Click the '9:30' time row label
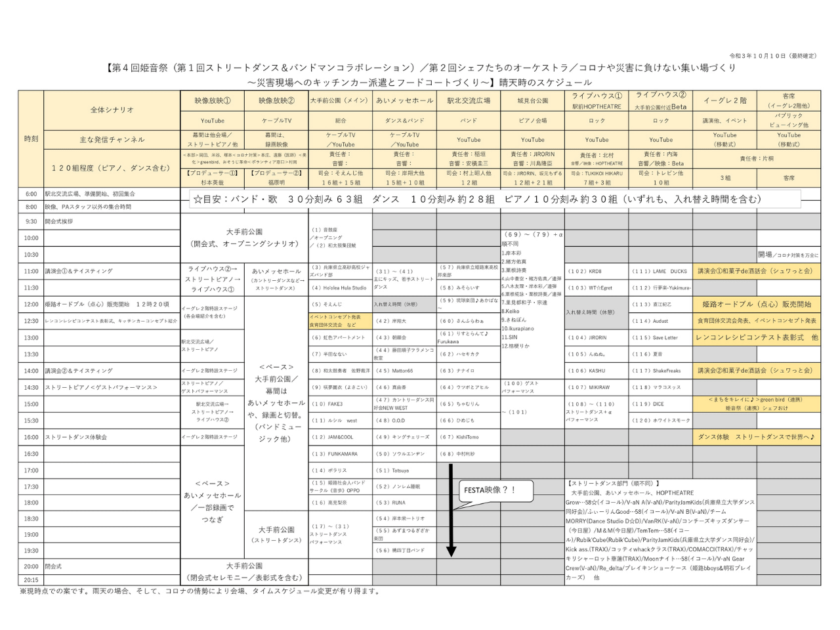Viewport: 840px width, 630px height. click(31, 222)
